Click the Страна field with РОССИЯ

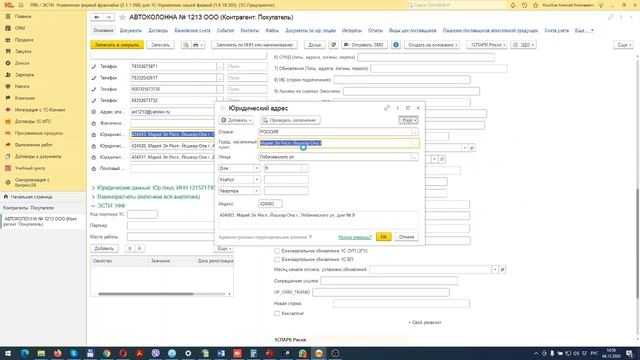pos(335,132)
